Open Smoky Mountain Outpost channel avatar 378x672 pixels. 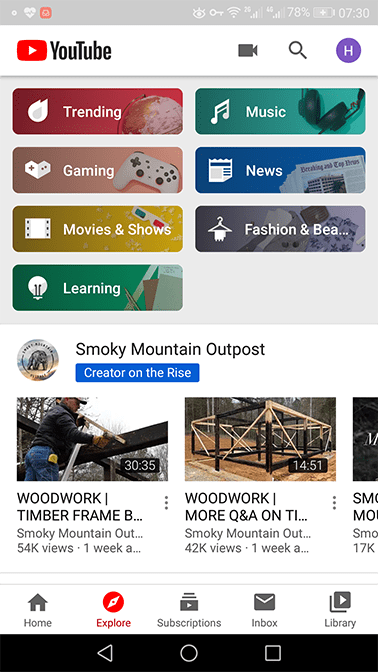point(38,360)
